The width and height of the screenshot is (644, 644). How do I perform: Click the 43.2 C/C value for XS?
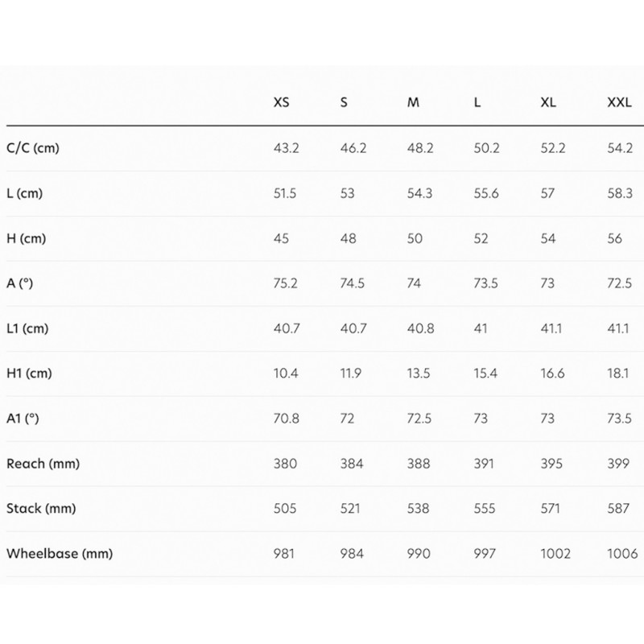click(287, 149)
